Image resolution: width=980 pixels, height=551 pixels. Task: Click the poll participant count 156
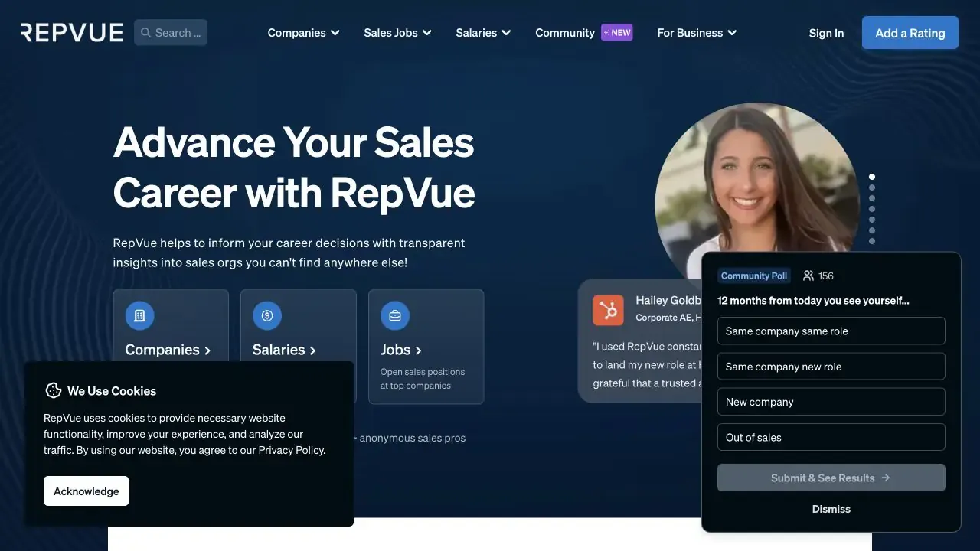tap(826, 275)
